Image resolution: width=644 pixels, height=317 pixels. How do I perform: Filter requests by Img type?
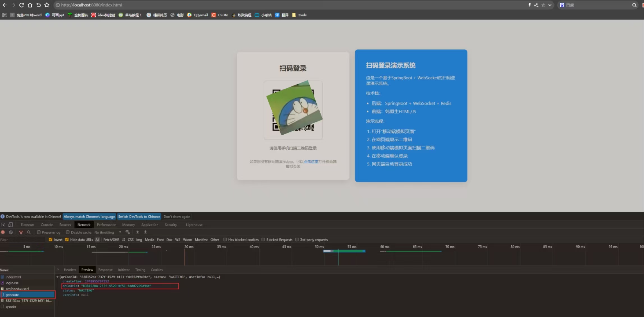pyautogui.click(x=139, y=240)
